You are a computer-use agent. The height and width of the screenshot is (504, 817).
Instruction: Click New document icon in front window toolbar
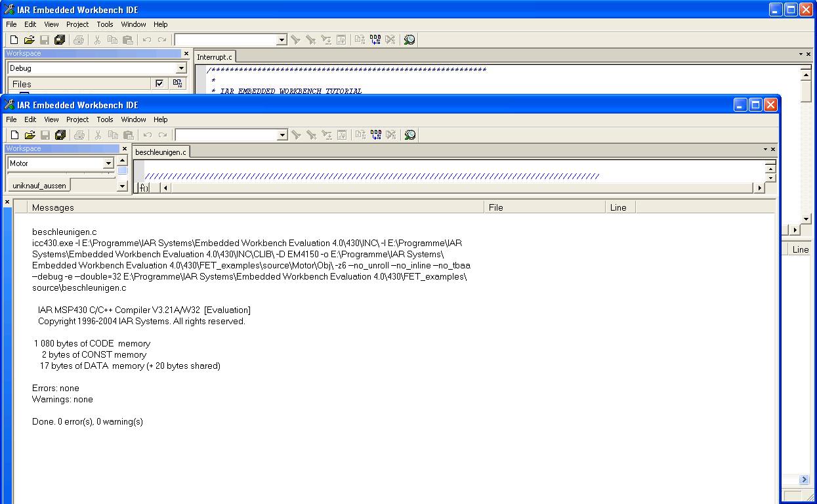tap(14, 135)
